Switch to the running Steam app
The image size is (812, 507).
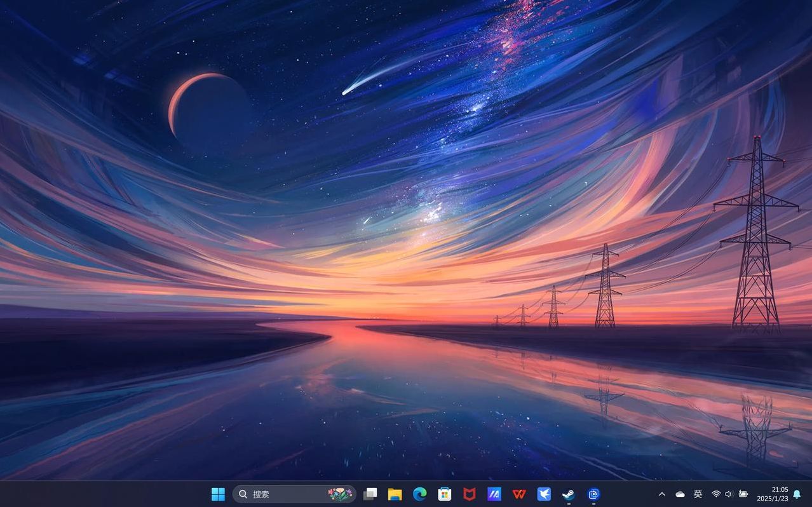569,494
